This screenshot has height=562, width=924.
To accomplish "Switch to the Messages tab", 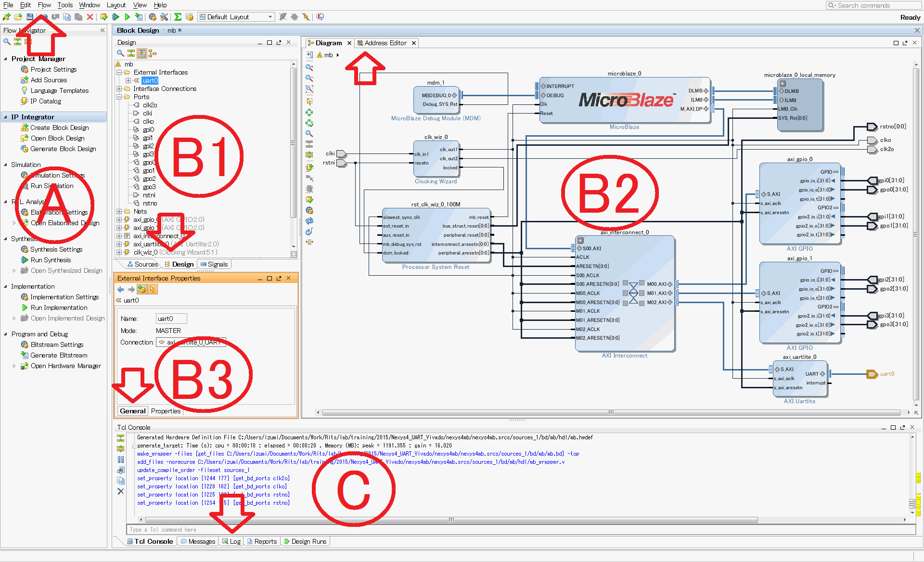I will 198,541.
